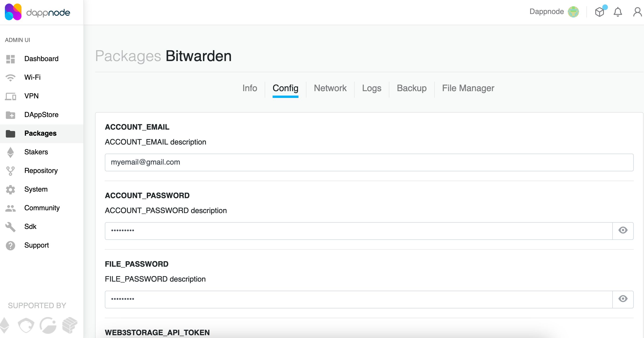Browse the DAppStore

(x=41, y=115)
